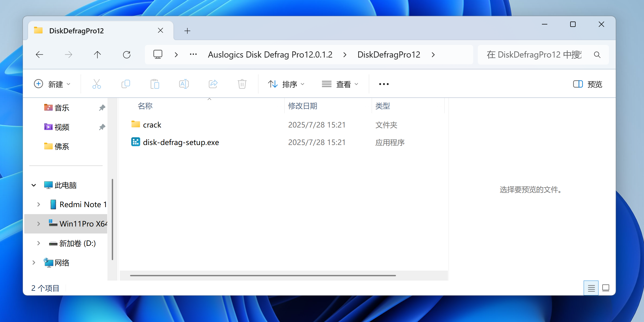Open the 排序 sort dropdown
The height and width of the screenshot is (322, 644).
tap(286, 84)
